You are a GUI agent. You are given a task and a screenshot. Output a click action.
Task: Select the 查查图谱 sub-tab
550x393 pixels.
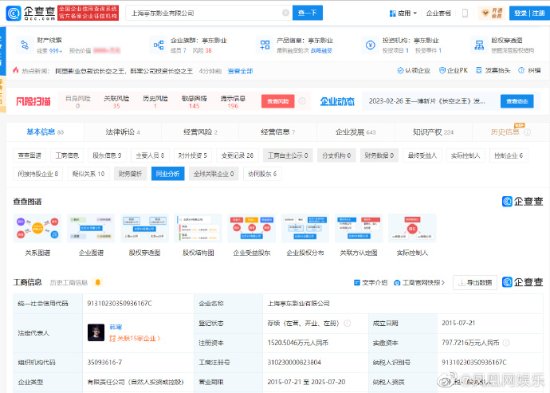tap(29, 155)
